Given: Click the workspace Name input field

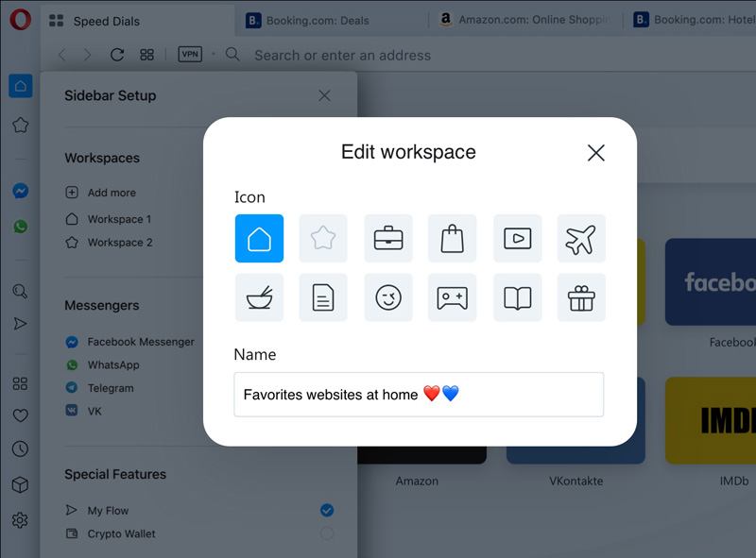Looking at the screenshot, I should pyautogui.click(x=419, y=394).
